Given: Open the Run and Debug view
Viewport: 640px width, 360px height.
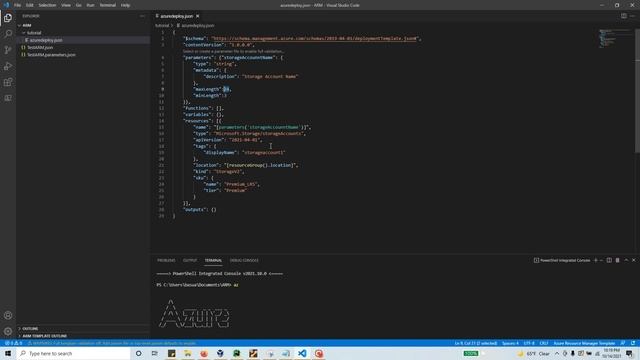Looking at the screenshot, I should coord(8,66).
